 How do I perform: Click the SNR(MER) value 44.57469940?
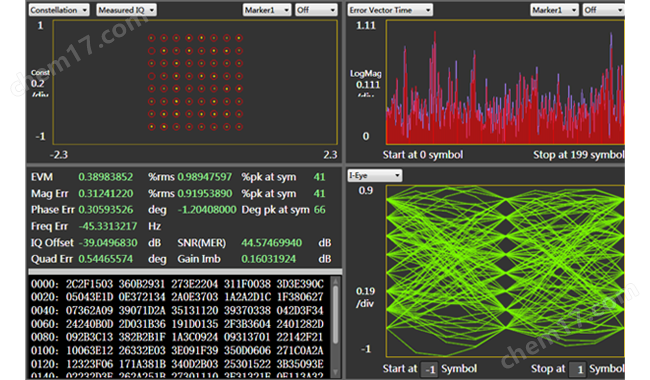tap(272, 243)
